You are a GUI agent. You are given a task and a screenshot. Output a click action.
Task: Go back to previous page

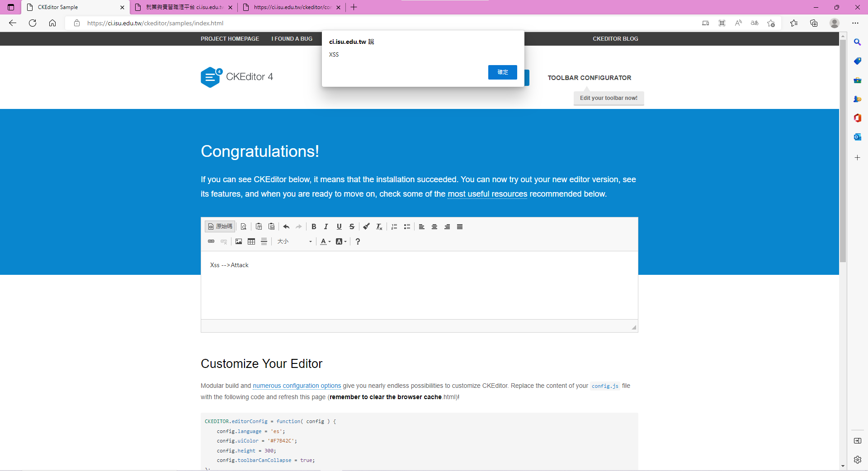13,23
